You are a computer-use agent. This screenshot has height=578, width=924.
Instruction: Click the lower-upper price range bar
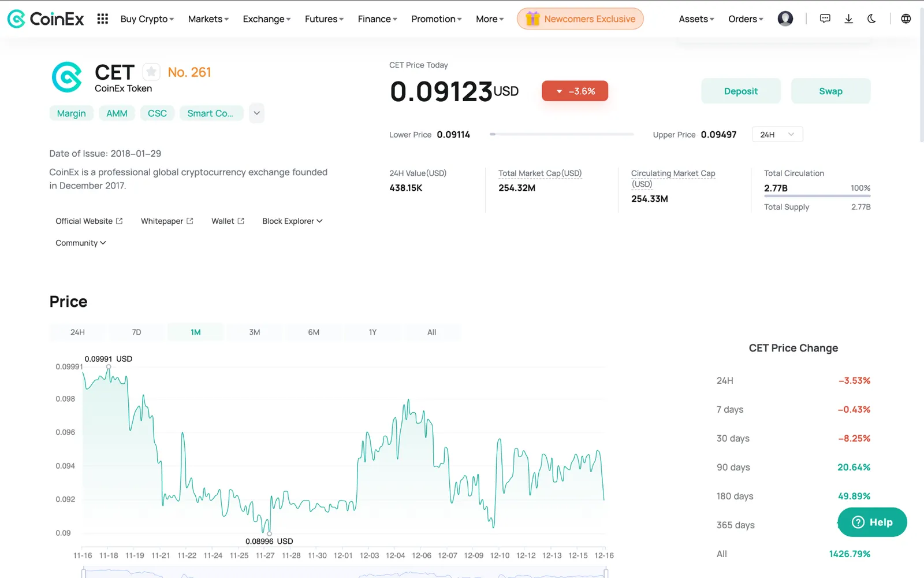coord(561,134)
